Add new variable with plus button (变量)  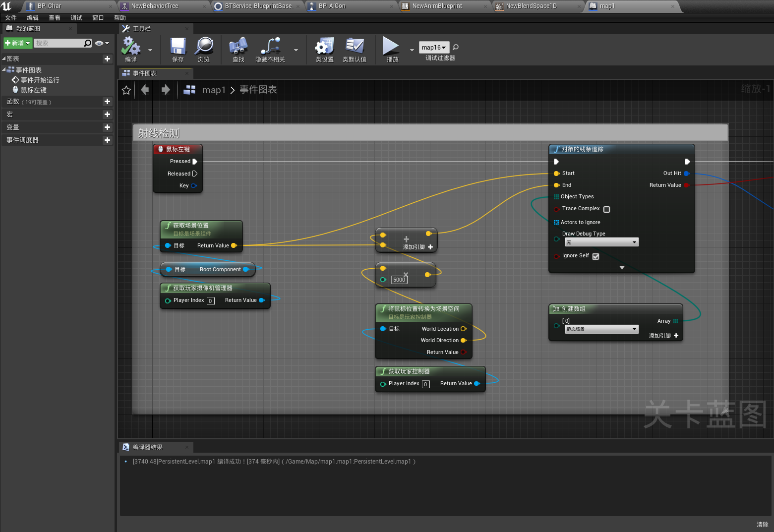click(107, 127)
